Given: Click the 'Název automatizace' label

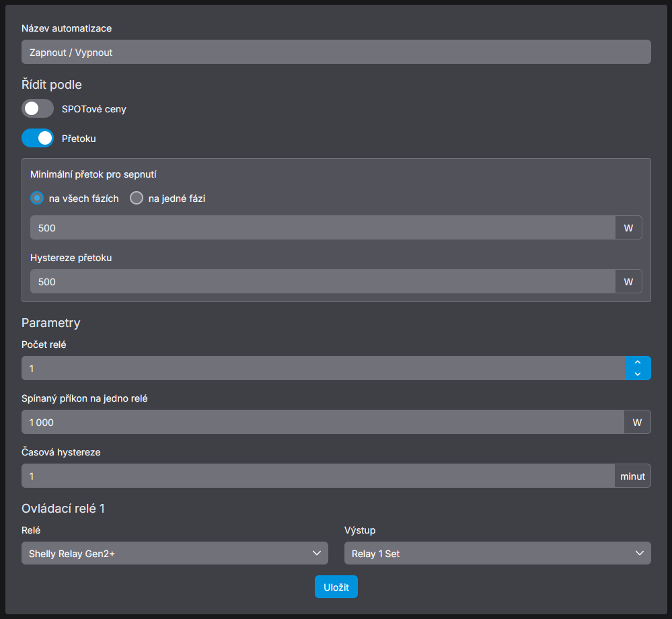Looking at the screenshot, I should (67, 28).
